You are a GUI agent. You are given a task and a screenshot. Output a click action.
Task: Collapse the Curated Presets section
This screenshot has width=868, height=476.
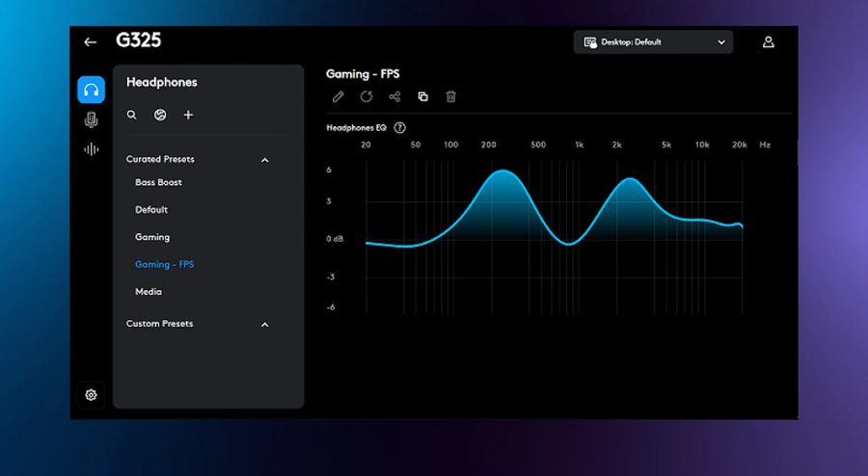point(264,160)
